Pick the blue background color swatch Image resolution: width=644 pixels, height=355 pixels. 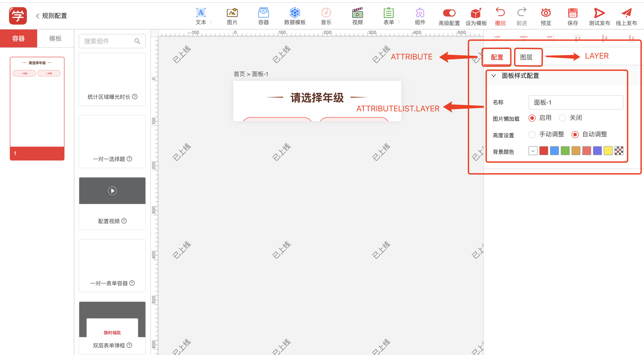[554, 151]
